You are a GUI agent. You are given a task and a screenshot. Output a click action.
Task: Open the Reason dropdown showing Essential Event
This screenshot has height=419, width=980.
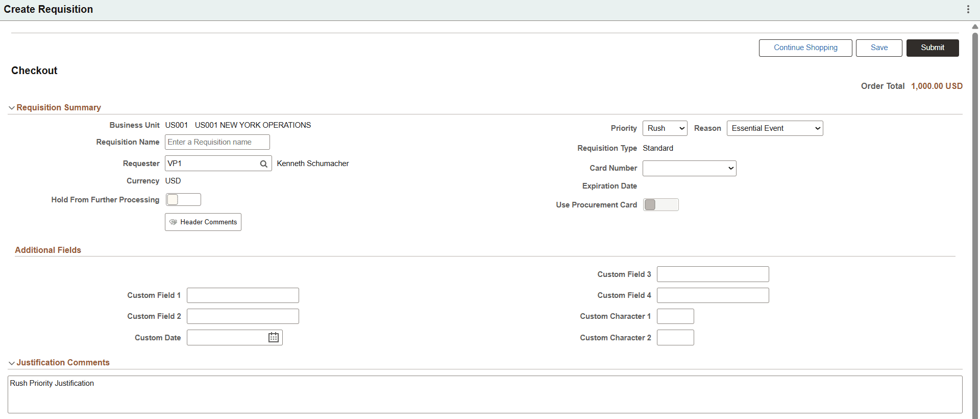click(x=775, y=128)
